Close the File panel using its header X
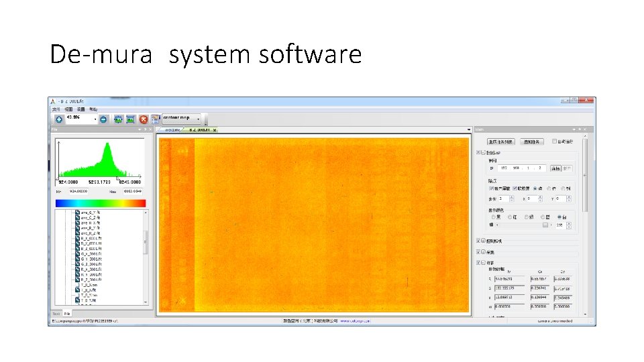The image size is (644, 362). pyautogui.click(x=150, y=129)
